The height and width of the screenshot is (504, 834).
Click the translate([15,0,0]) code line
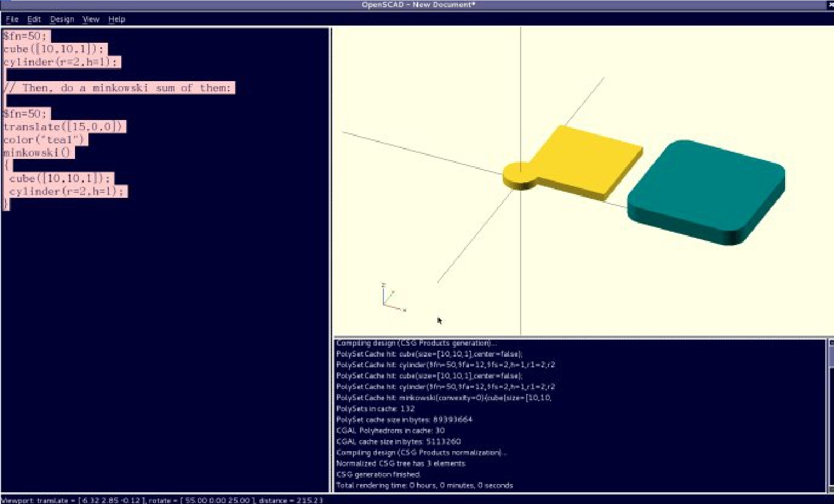pyautogui.click(x=63, y=127)
